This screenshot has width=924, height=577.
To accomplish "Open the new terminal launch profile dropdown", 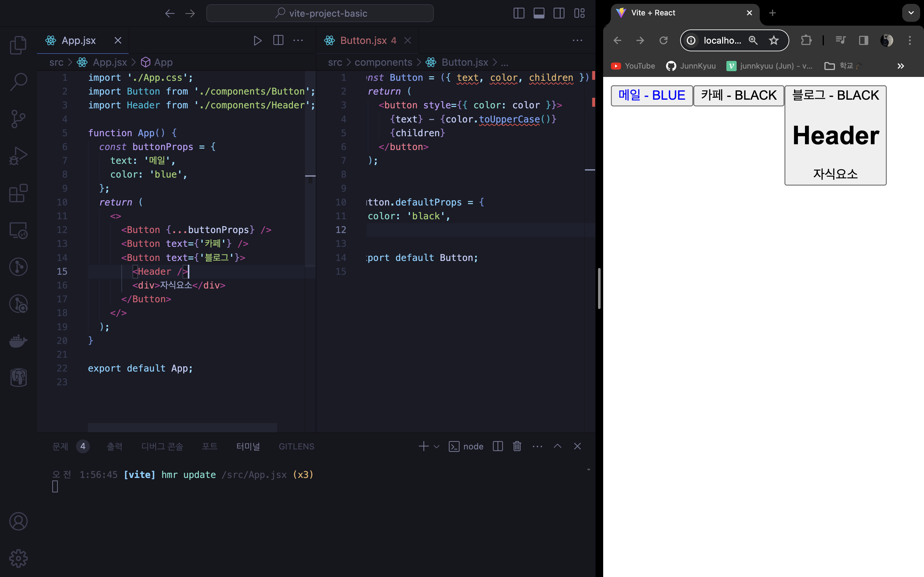I will pos(436,446).
